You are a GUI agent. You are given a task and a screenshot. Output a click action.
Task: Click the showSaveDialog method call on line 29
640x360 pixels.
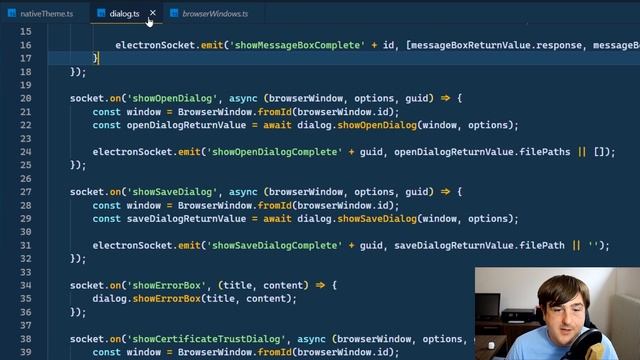pos(377,218)
